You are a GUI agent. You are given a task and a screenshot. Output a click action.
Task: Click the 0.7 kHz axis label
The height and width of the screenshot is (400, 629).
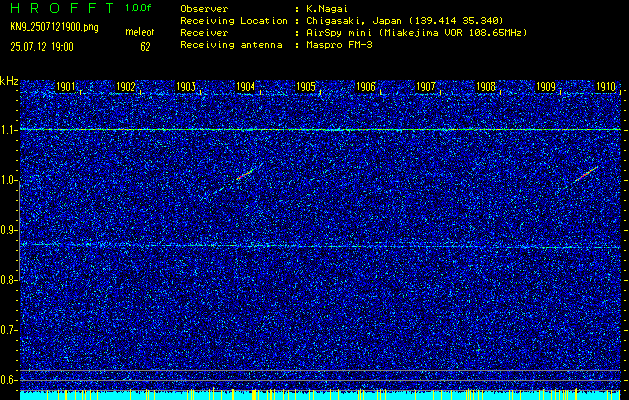pos(7,330)
